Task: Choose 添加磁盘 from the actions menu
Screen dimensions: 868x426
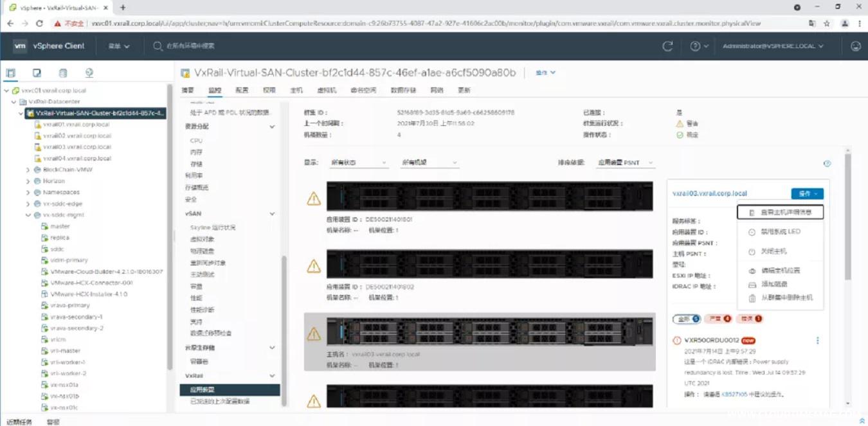Action: [780, 284]
